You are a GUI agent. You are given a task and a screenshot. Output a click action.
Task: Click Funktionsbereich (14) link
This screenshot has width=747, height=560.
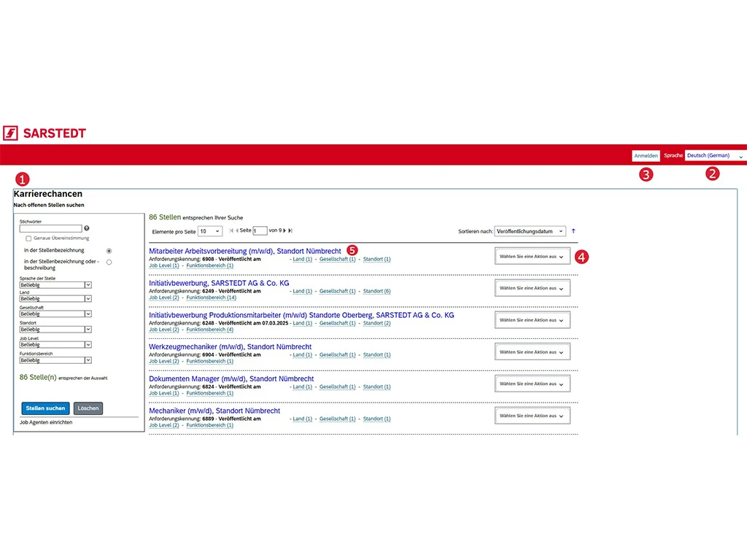[211, 297]
